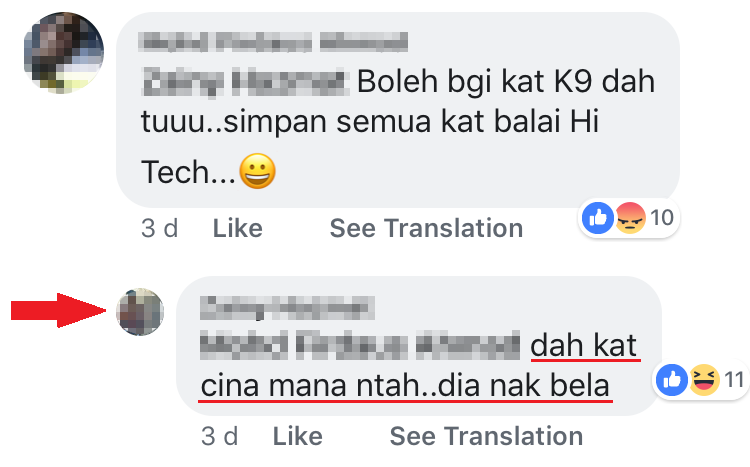
Task: See Translation for the top comment
Action: click(426, 228)
